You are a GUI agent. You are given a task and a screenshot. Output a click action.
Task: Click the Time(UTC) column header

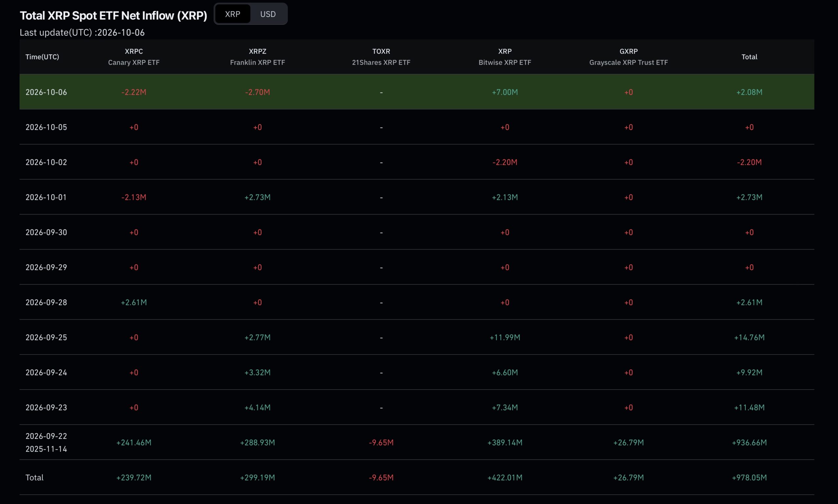[42, 57]
